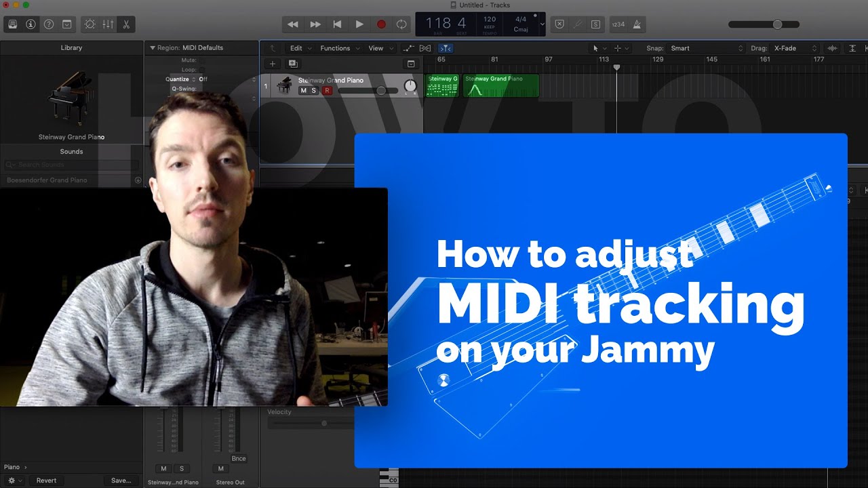Click the Save... button
The image size is (868, 488).
(x=121, y=481)
